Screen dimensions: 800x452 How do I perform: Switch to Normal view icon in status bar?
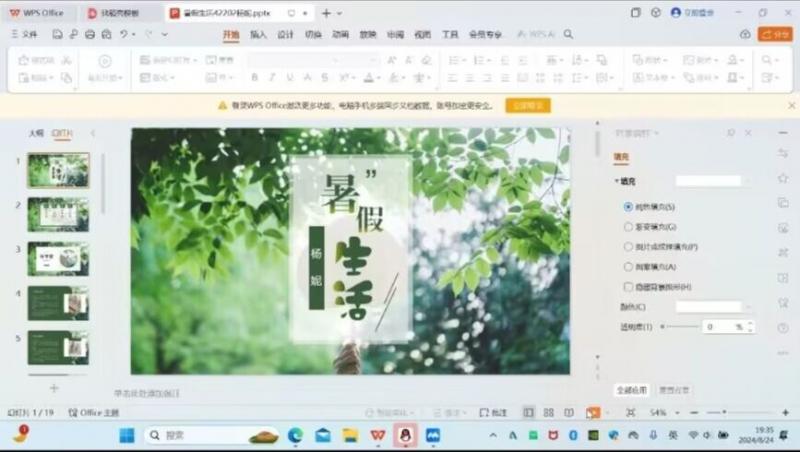(529, 412)
